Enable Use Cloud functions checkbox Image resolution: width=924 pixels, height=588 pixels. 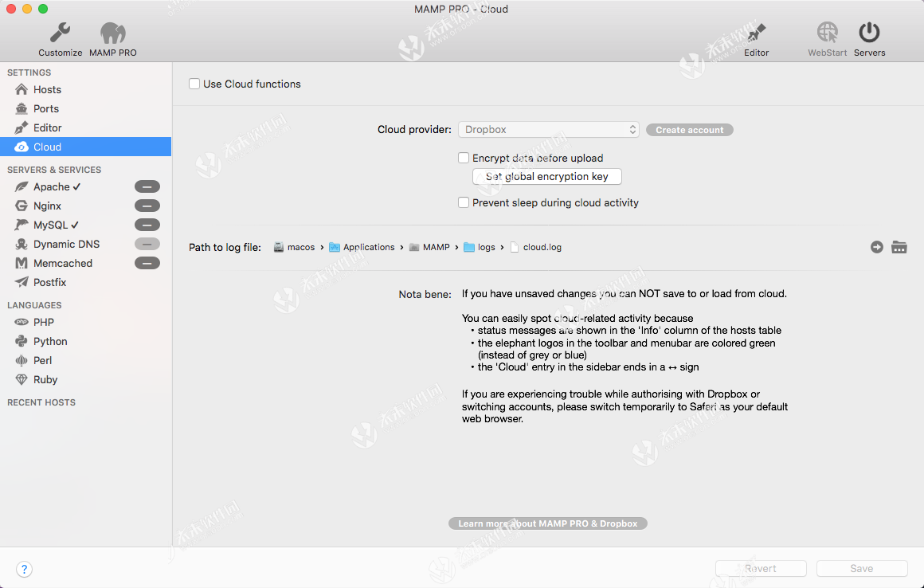coord(194,84)
